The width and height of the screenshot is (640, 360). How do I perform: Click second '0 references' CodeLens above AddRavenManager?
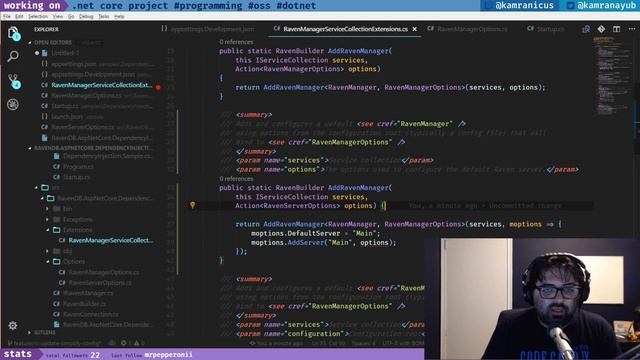pos(236,179)
